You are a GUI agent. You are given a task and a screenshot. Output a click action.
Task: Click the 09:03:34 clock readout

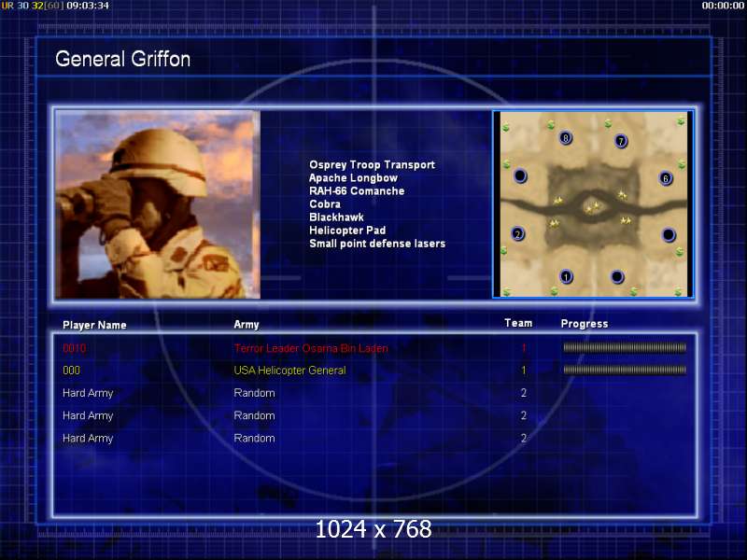(x=88, y=6)
